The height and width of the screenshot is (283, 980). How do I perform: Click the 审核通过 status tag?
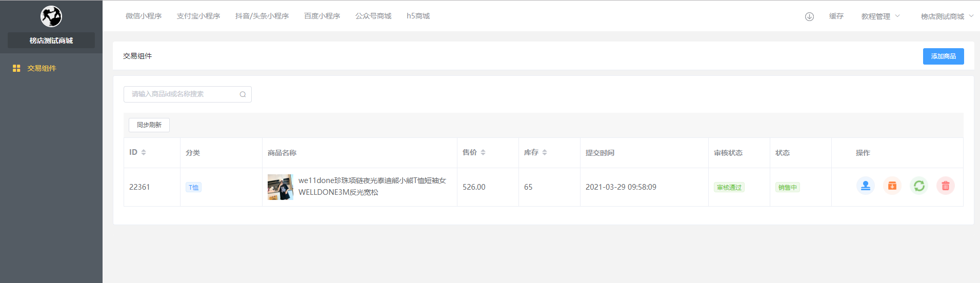[729, 188]
